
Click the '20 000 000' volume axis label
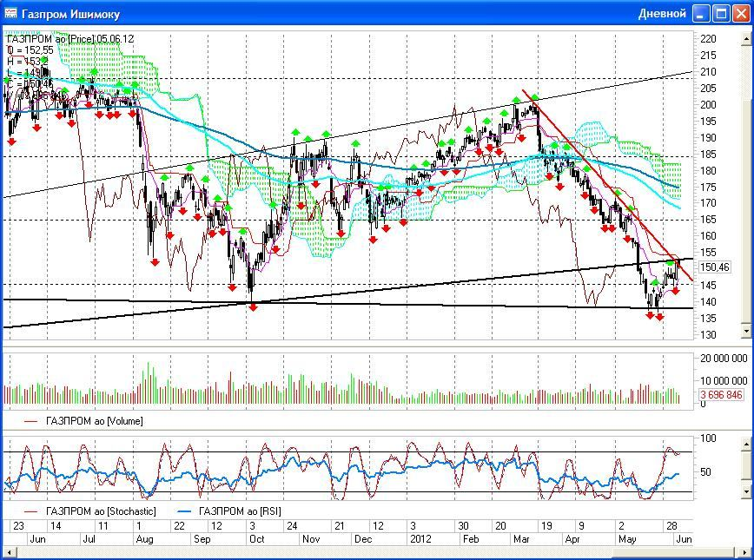724,358
